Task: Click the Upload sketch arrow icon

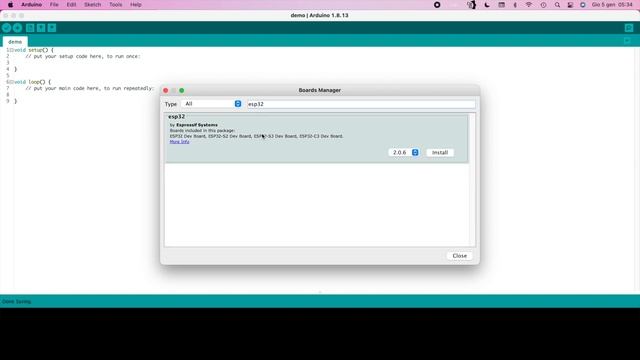Action: (18, 28)
